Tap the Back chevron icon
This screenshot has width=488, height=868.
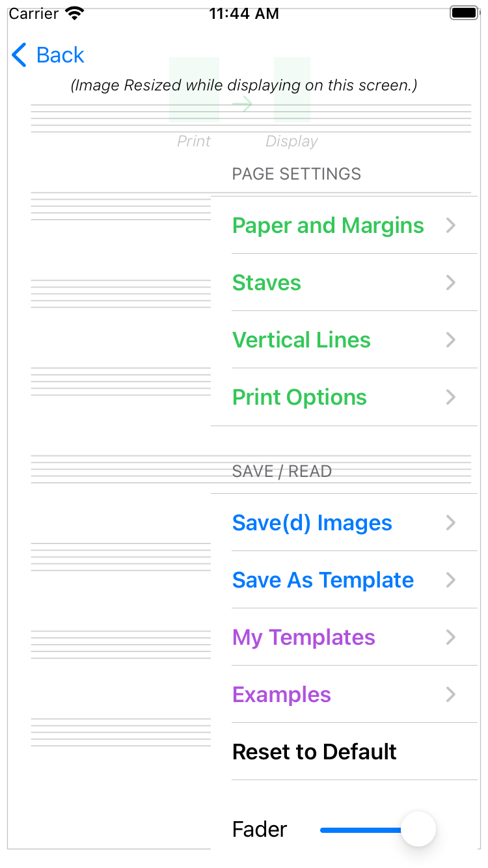(x=20, y=55)
